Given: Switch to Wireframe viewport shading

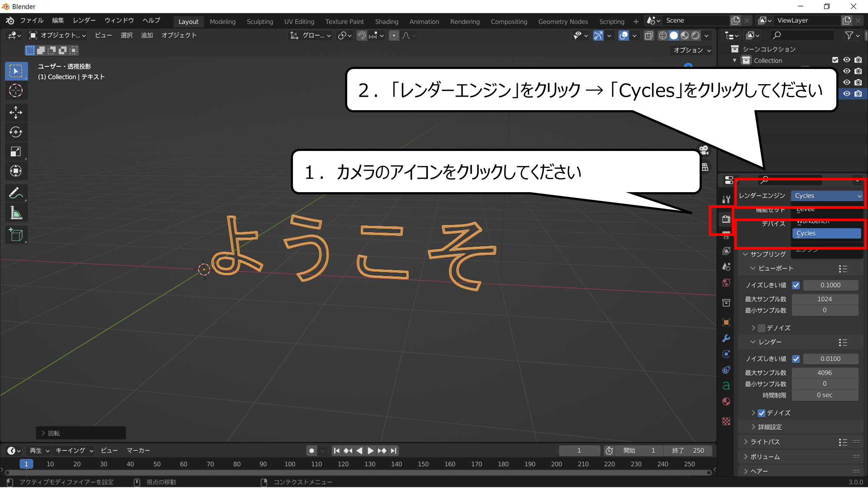Looking at the screenshot, I should pos(663,36).
